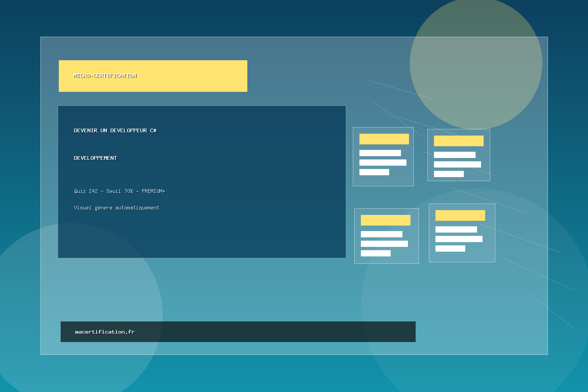Click middle white bar in lower-left card
The width and height of the screenshot is (588, 392).
(384, 244)
